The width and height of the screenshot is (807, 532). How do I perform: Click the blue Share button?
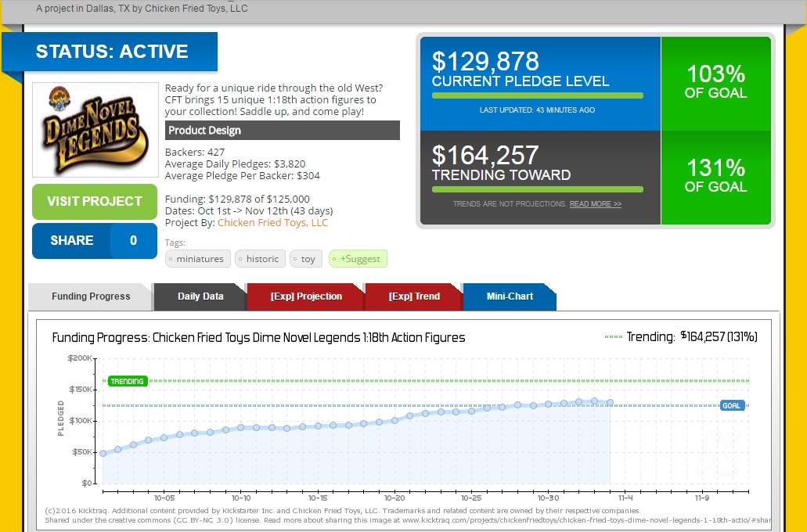[72, 241]
